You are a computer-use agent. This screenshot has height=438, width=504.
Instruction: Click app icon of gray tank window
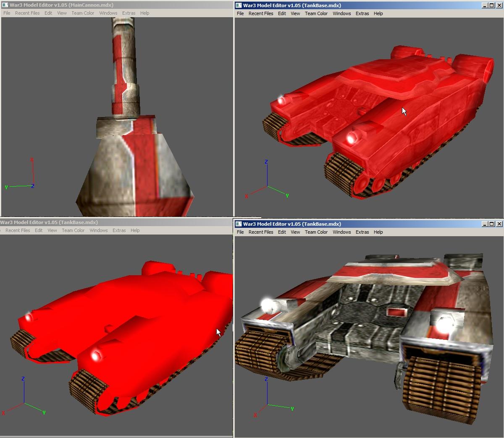click(239, 224)
